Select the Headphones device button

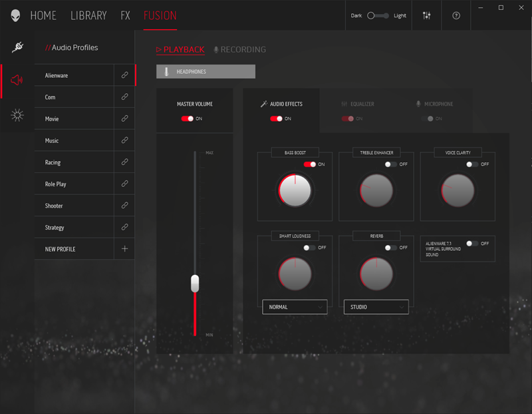point(205,71)
